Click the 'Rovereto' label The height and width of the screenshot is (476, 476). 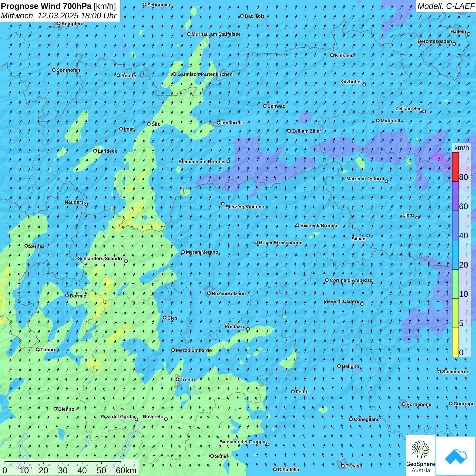(153, 417)
